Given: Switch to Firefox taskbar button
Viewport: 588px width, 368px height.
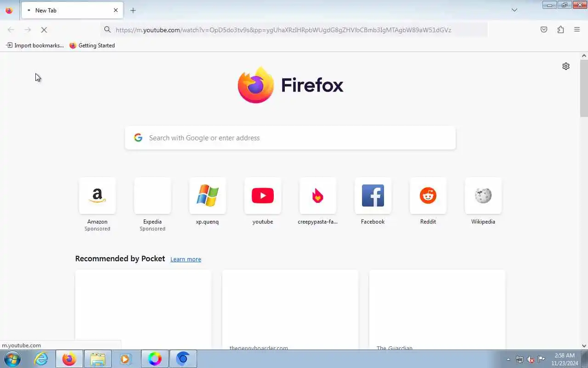Looking at the screenshot, I should pyautogui.click(x=69, y=359).
